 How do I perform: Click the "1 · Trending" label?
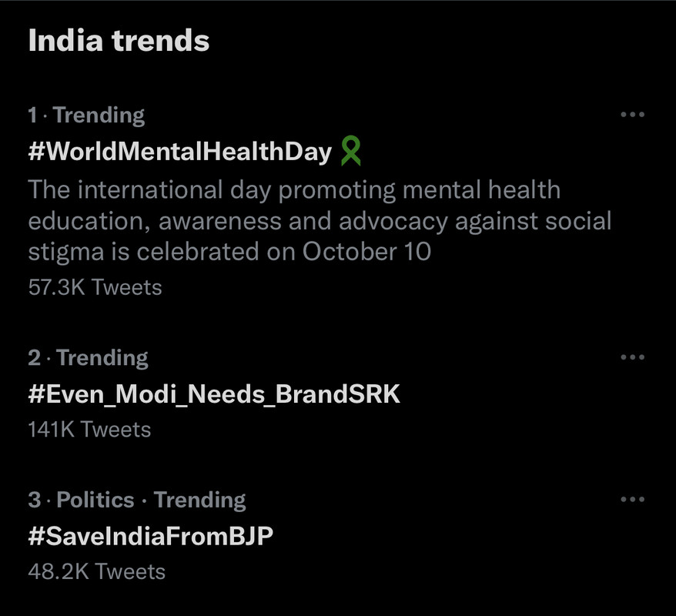[x=86, y=115]
